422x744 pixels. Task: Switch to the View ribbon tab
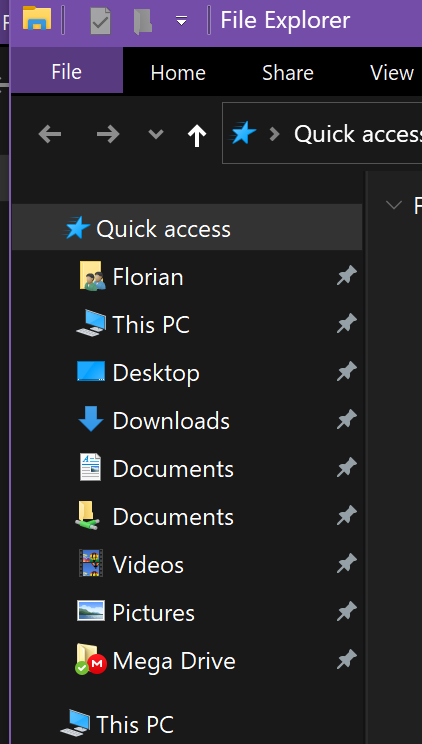coord(392,73)
